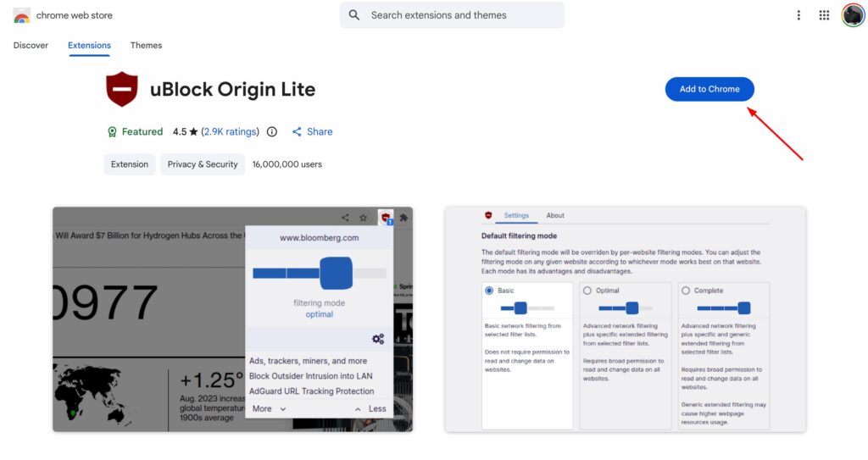Image resolution: width=868 pixels, height=460 pixels.
Task: Collapse list using Less chevron
Action: click(x=358, y=409)
